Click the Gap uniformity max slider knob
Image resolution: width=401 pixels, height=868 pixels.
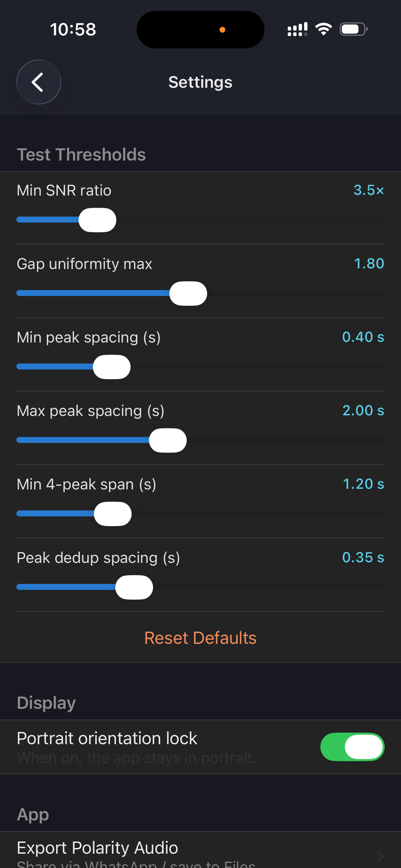[188, 293]
